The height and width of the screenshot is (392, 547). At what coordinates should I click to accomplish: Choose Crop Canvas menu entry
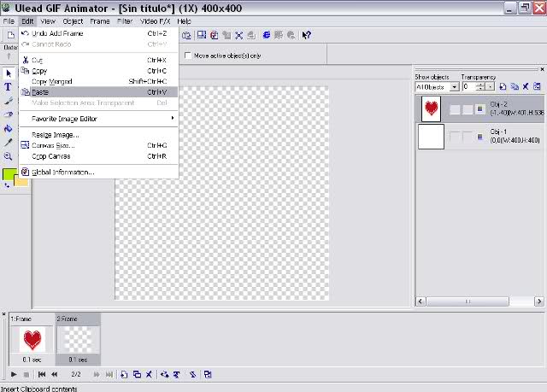[x=99, y=156]
